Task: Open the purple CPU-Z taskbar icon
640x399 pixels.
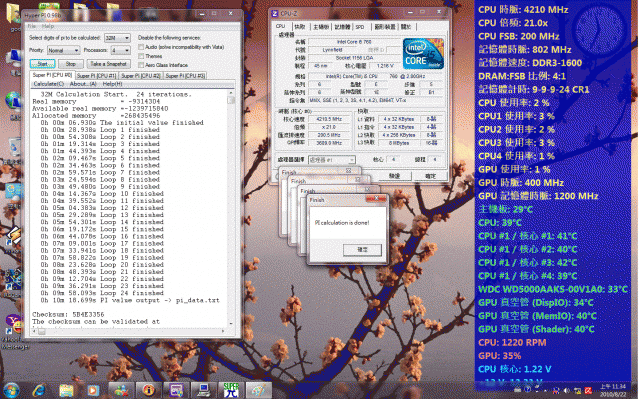Action: point(176,390)
